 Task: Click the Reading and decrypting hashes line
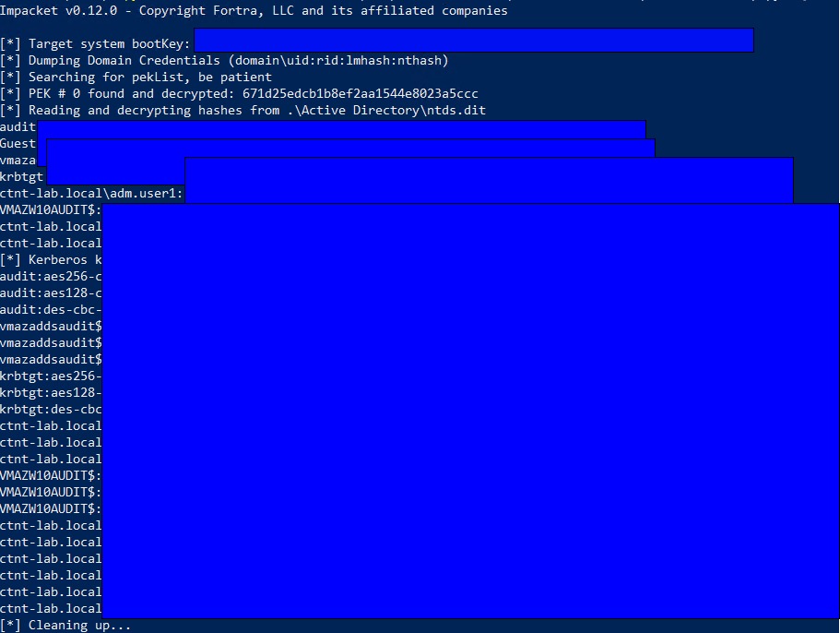click(x=243, y=111)
